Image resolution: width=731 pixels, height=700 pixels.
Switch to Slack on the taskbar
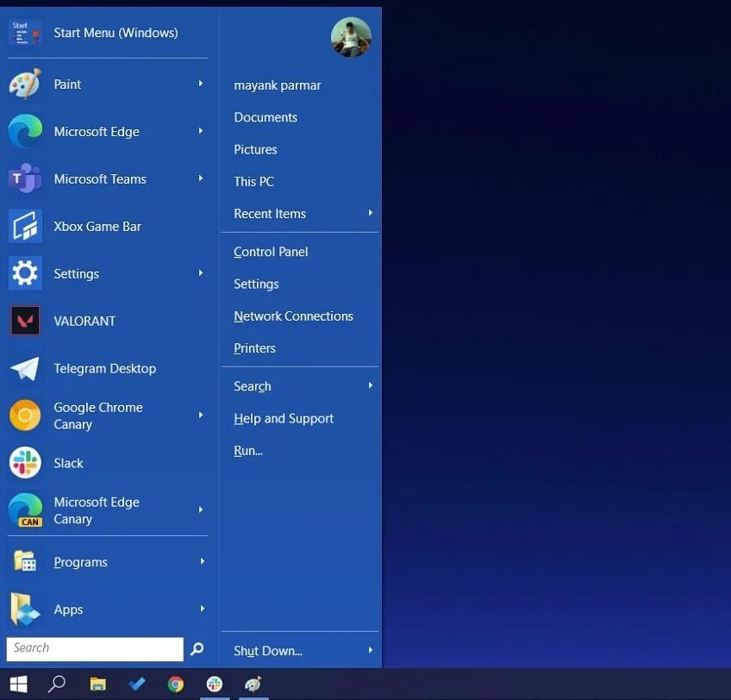(215, 684)
